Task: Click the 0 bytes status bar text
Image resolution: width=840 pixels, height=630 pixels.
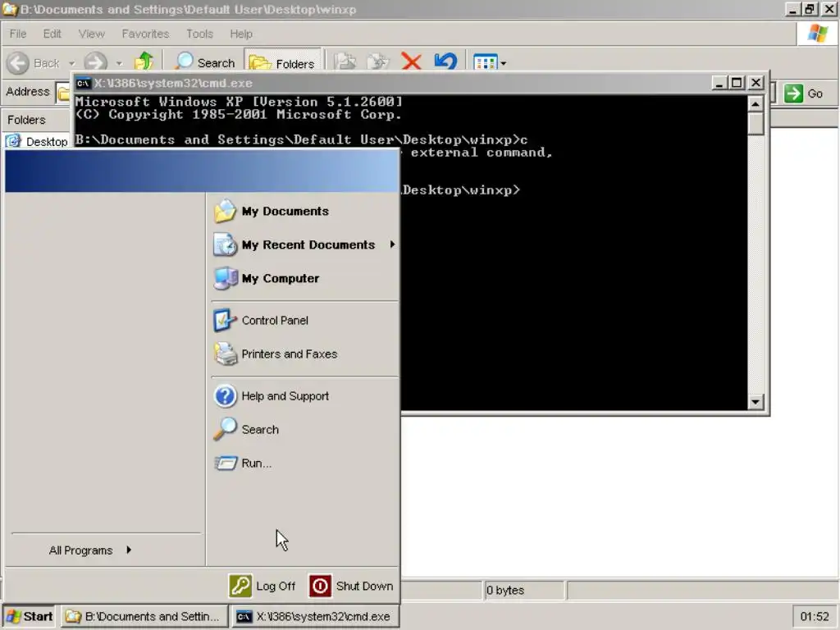Action: click(x=505, y=591)
